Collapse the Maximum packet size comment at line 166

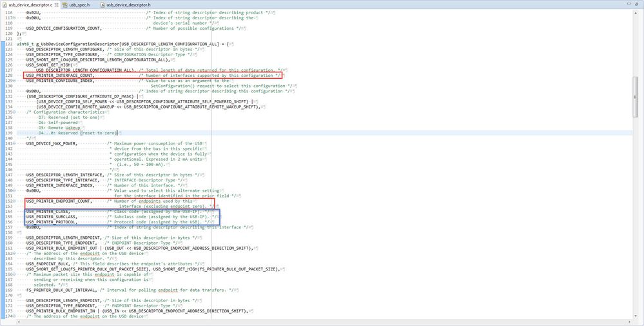click(15, 274)
